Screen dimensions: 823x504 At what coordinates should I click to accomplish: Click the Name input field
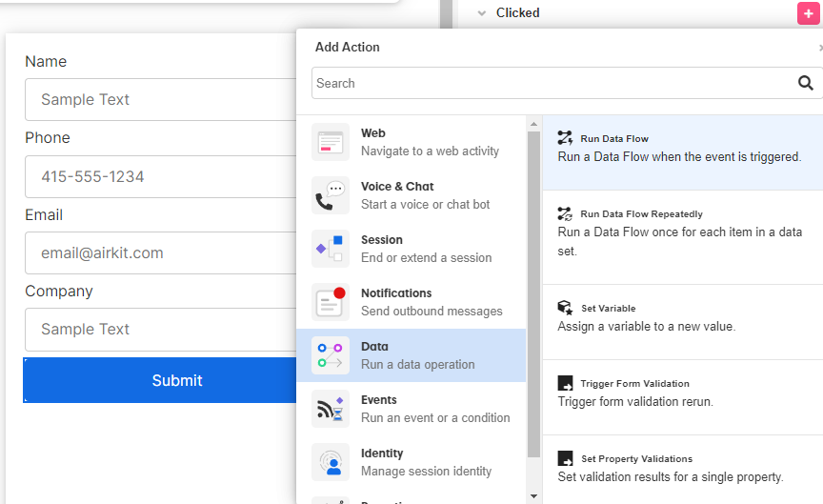click(161, 99)
